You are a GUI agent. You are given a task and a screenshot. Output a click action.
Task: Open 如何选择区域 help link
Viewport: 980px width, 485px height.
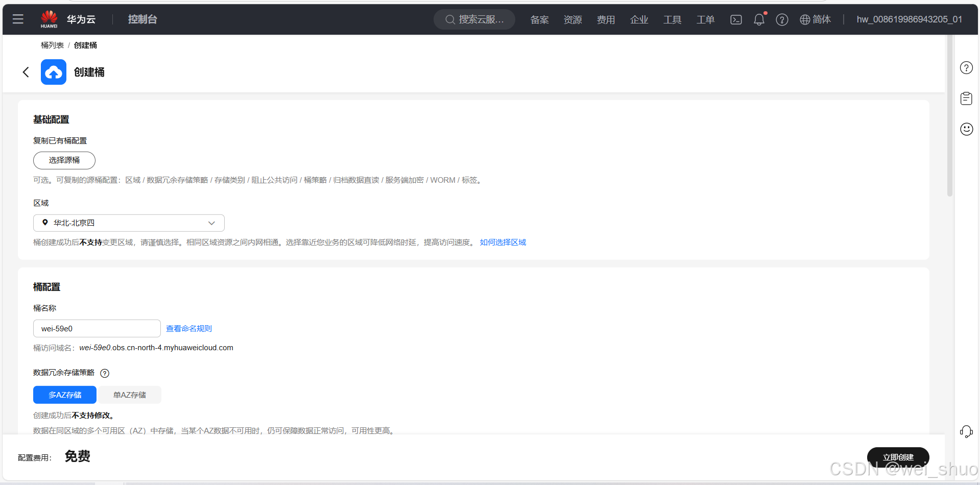[x=503, y=243]
